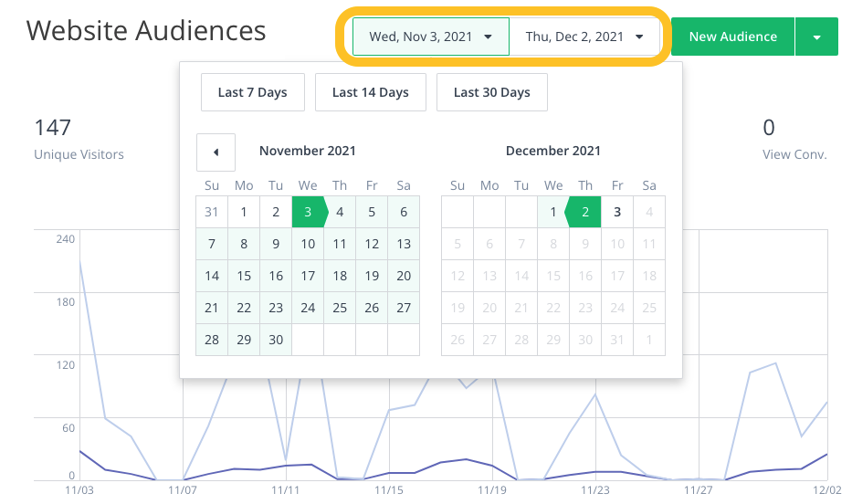
Task: Click the 147 Unique Visitors stat
Action: click(x=79, y=140)
